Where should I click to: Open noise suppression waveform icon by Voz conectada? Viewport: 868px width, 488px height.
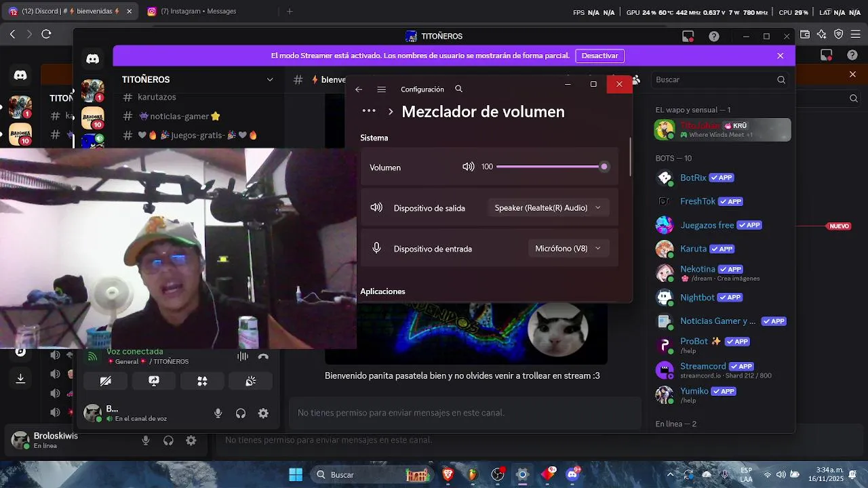(x=243, y=357)
